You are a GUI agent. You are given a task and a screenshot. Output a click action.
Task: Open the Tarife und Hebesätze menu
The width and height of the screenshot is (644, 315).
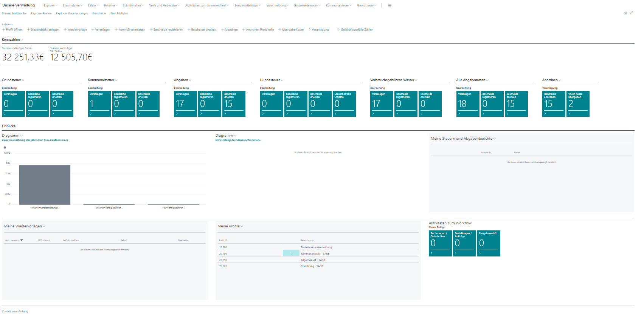(164, 6)
